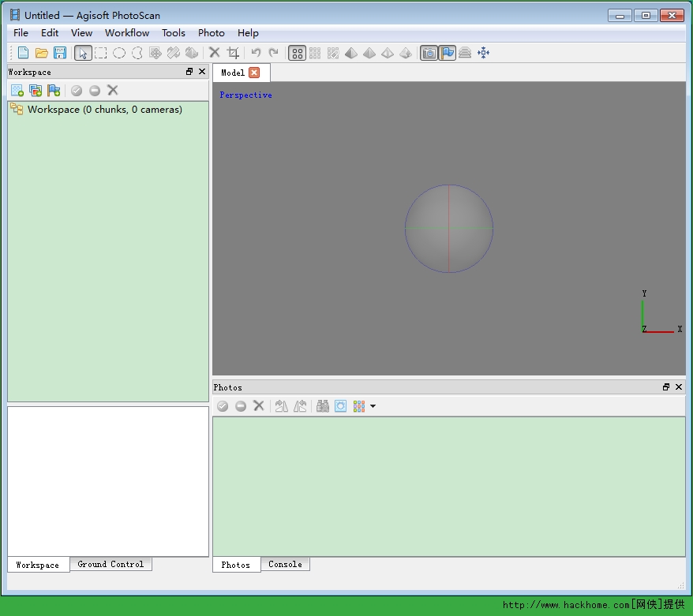Save project using the floppy disk icon
Viewport: 693px width, 616px height.
(60, 53)
